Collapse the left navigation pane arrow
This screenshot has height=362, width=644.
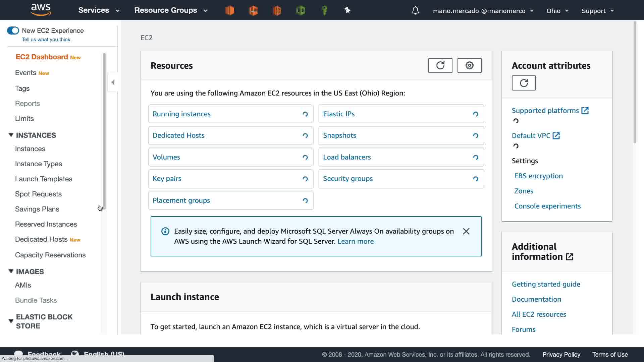113,82
